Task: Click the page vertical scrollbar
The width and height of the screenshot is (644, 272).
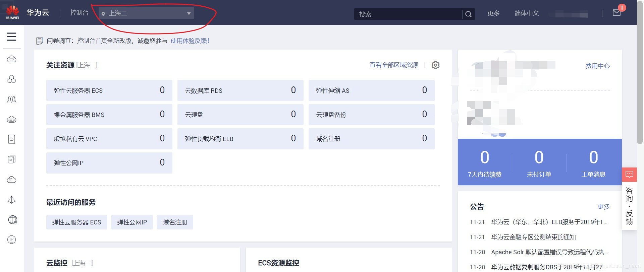Action: [x=640, y=72]
